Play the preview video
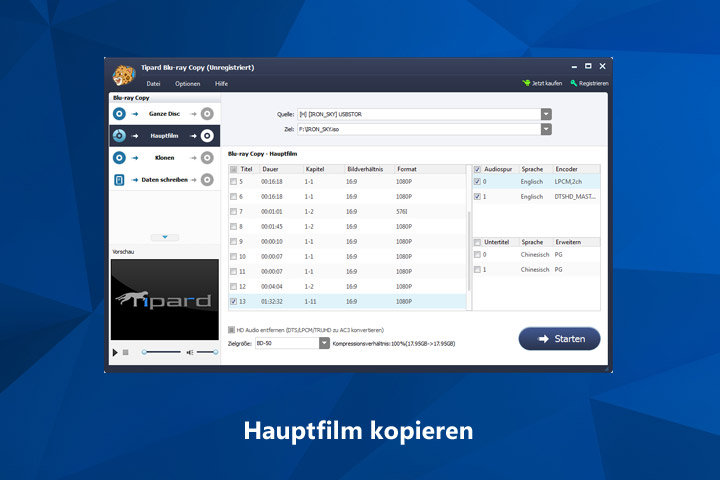Image resolution: width=720 pixels, height=480 pixels. (115, 352)
